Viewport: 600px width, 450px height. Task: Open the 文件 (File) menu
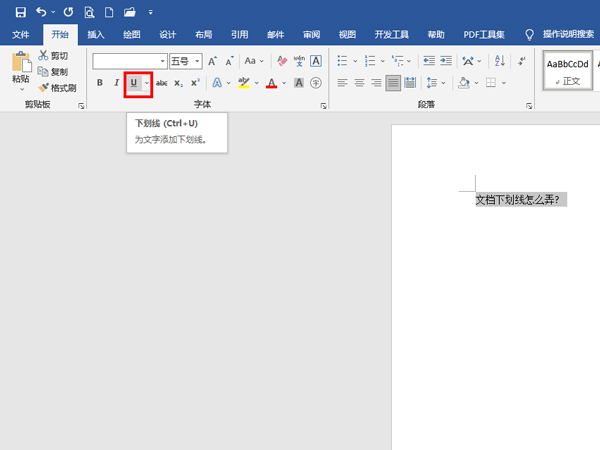(x=21, y=35)
